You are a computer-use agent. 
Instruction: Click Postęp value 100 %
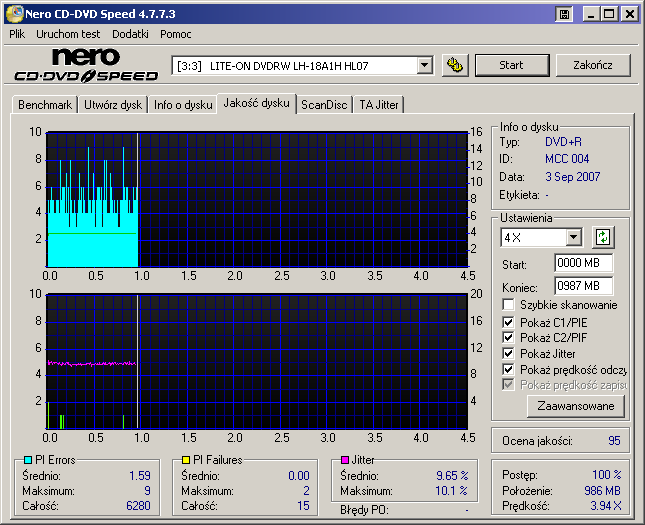(607, 475)
